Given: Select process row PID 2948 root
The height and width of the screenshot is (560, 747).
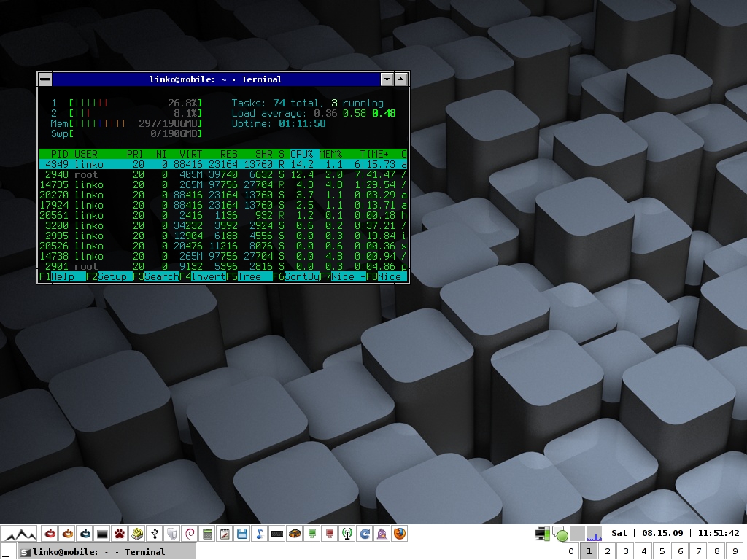Looking at the screenshot, I should click(x=223, y=174).
